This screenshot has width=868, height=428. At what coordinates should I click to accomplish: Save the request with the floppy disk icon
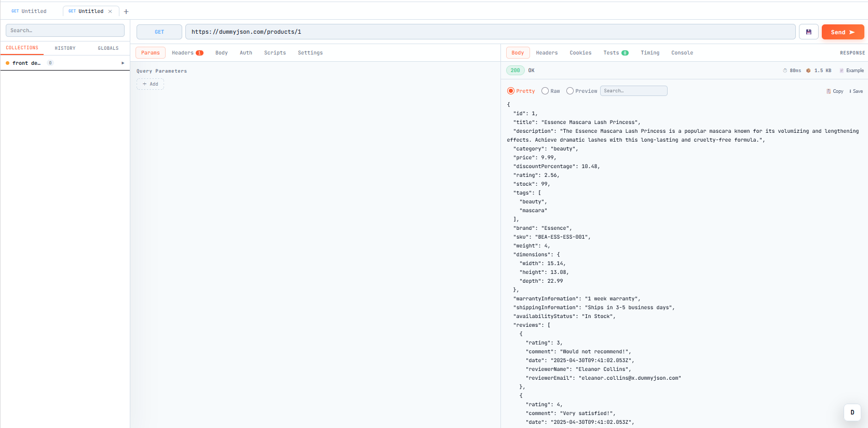point(808,32)
